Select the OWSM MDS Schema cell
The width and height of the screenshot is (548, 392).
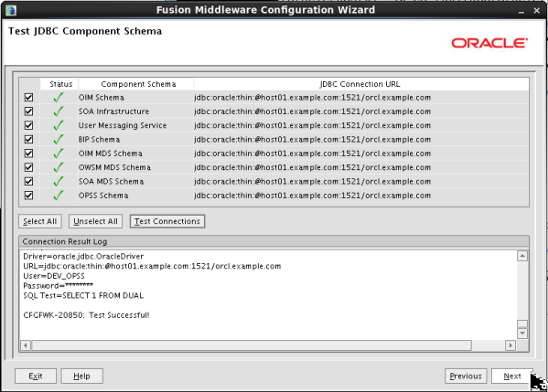click(135, 167)
